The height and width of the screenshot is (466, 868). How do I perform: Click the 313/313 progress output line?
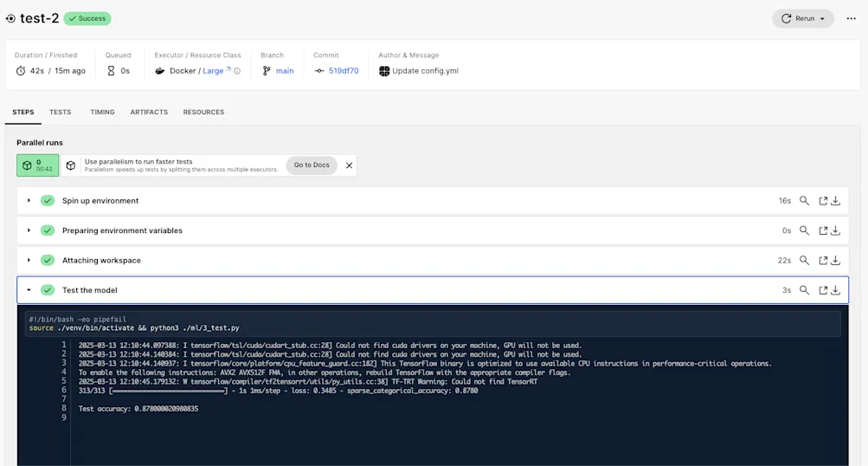(278, 391)
